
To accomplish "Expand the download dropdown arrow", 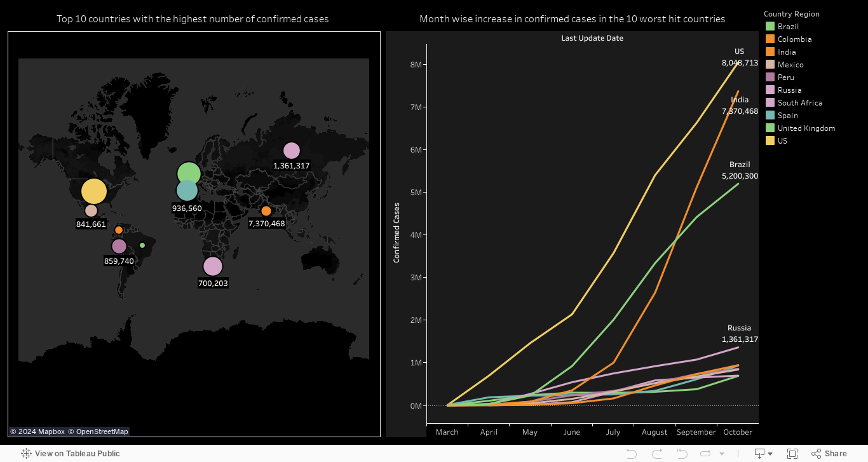I will (x=770, y=454).
